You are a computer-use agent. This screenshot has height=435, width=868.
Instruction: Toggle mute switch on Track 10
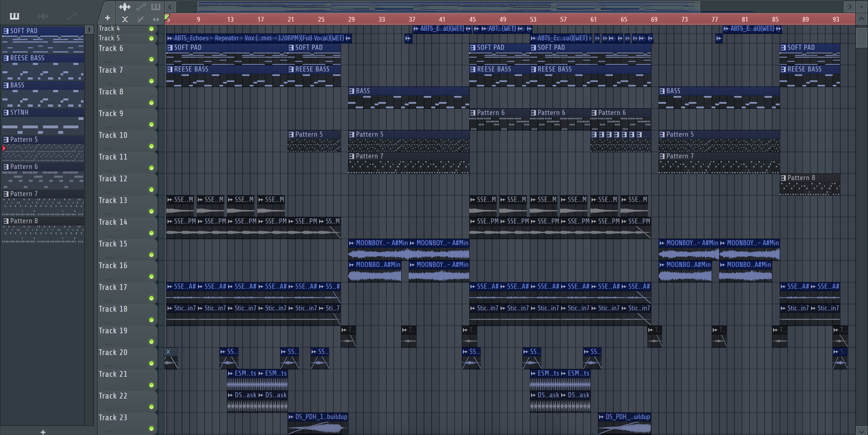[x=152, y=146]
